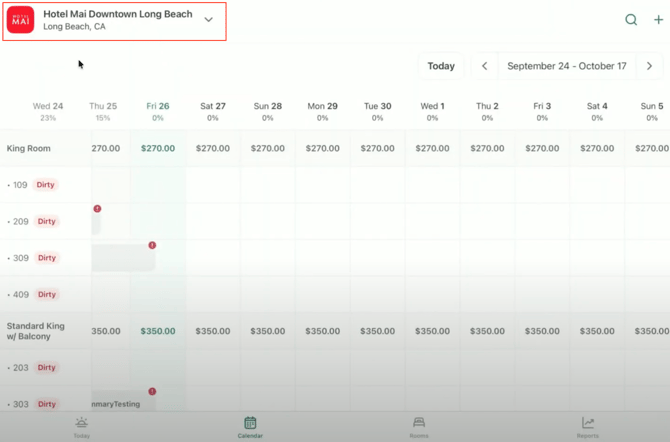Click red alert icon on room 209 booking

pyautogui.click(x=97, y=209)
